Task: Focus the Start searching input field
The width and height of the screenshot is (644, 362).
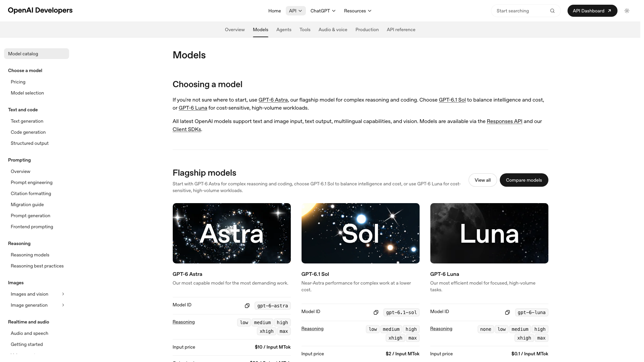Action: pyautogui.click(x=526, y=11)
